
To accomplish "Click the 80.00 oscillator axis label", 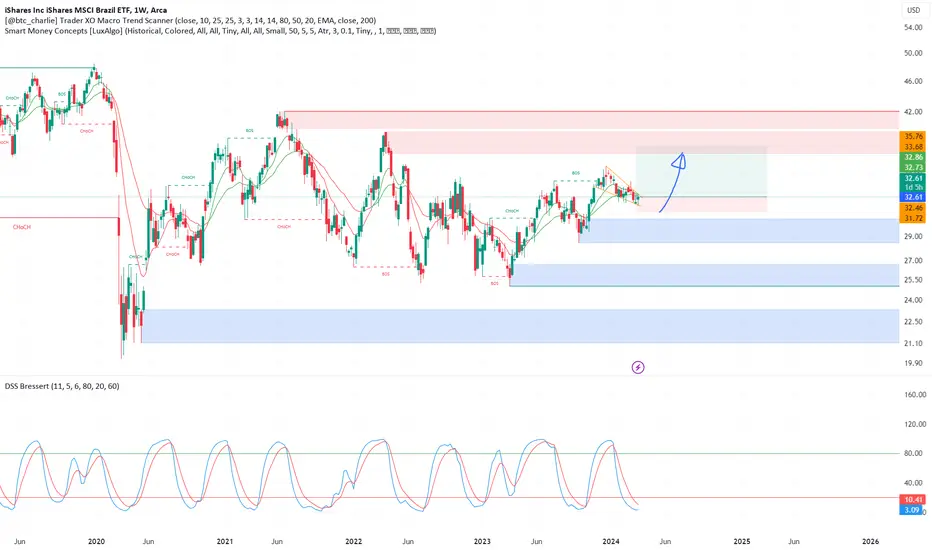I will [x=914, y=453].
